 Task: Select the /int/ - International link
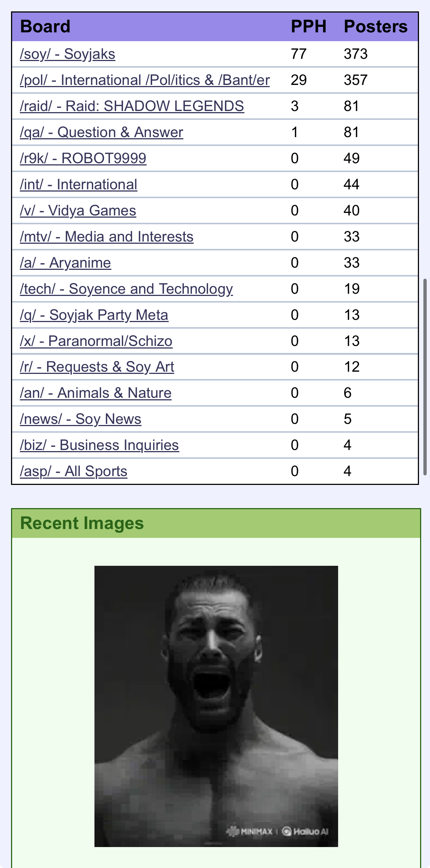(79, 185)
